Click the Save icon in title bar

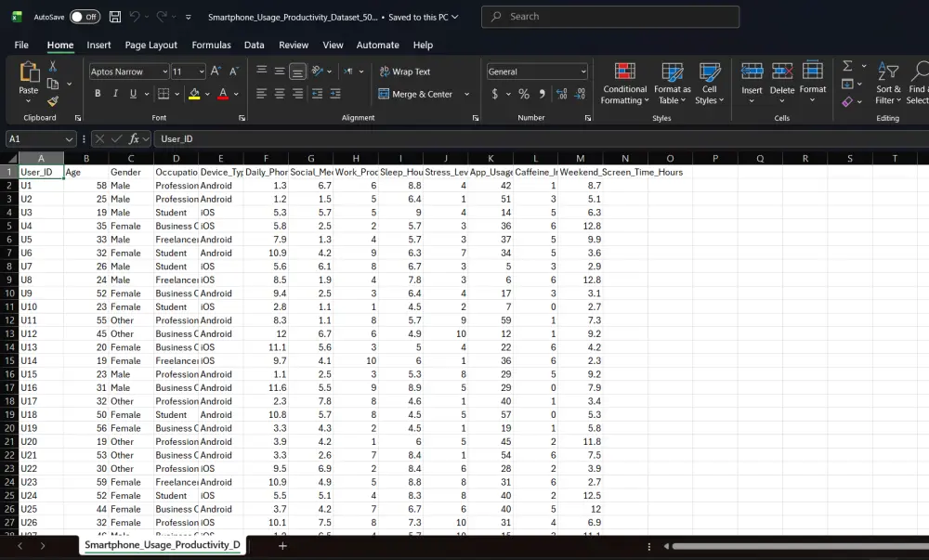coord(115,17)
